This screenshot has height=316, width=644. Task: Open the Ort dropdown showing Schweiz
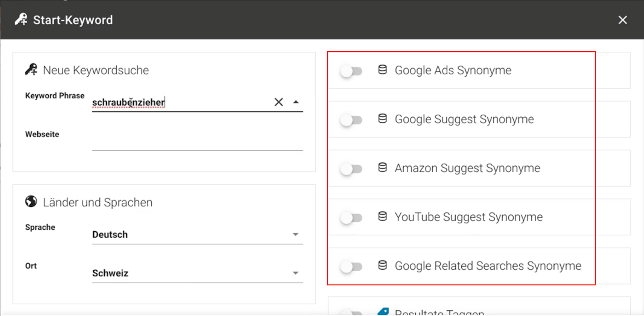[x=197, y=273]
